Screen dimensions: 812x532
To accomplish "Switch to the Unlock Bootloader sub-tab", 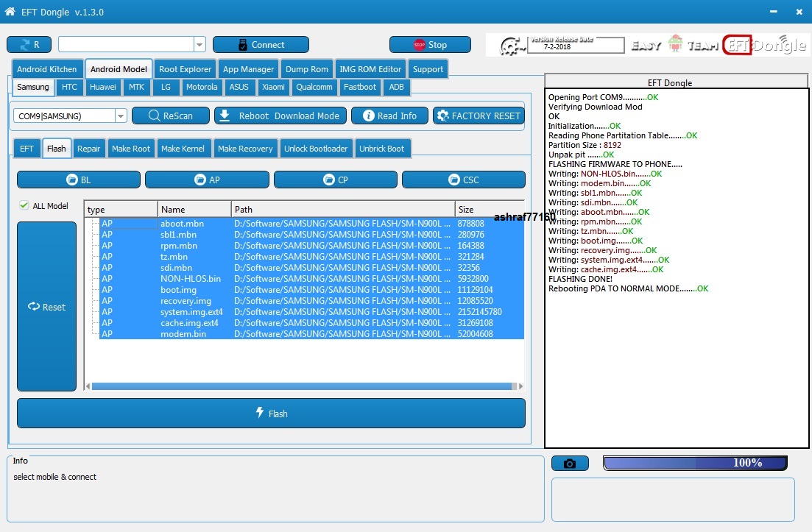I will pyautogui.click(x=315, y=149).
